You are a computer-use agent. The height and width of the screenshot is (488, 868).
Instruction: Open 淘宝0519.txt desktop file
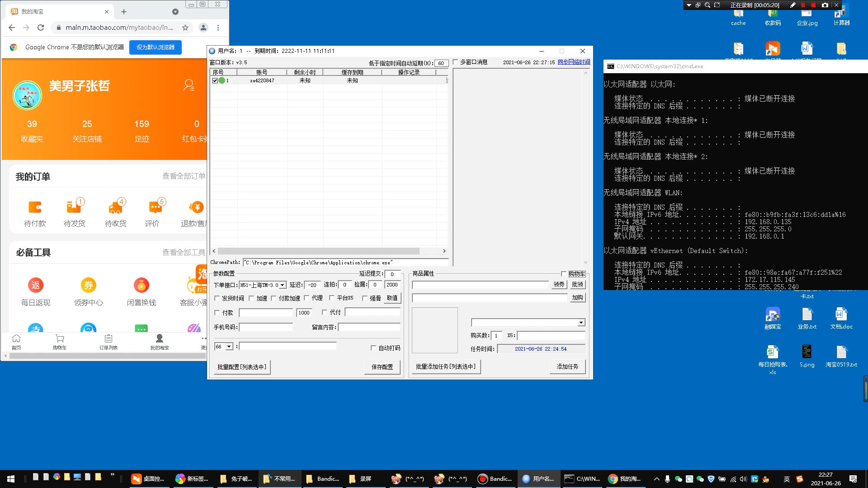click(x=841, y=356)
